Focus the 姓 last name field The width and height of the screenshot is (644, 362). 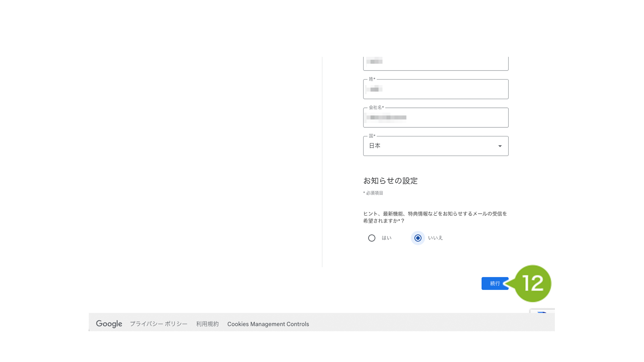click(x=436, y=89)
